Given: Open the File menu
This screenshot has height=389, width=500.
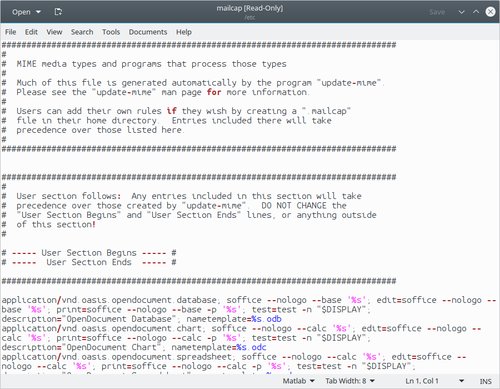Looking at the screenshot, I should coord(10,32).
